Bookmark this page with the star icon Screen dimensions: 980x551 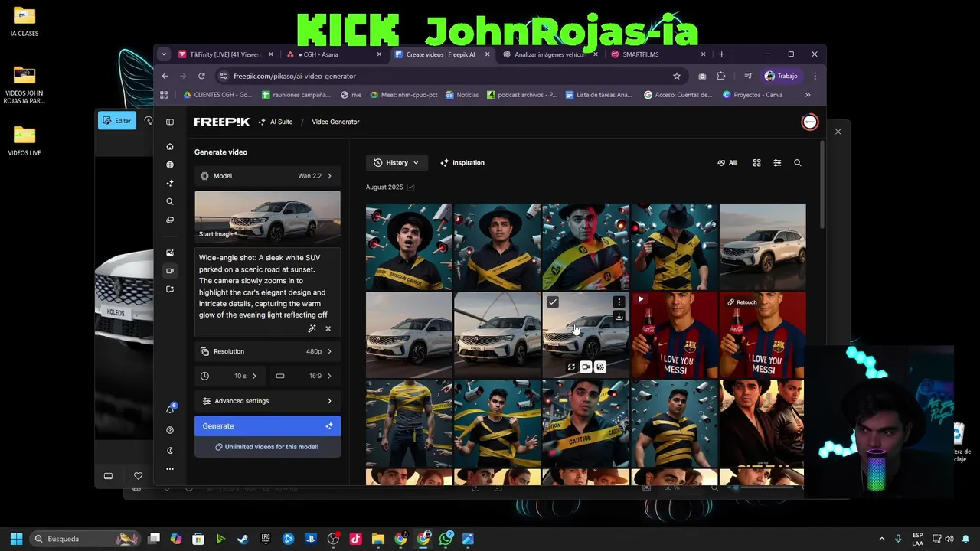click(677, 76)
